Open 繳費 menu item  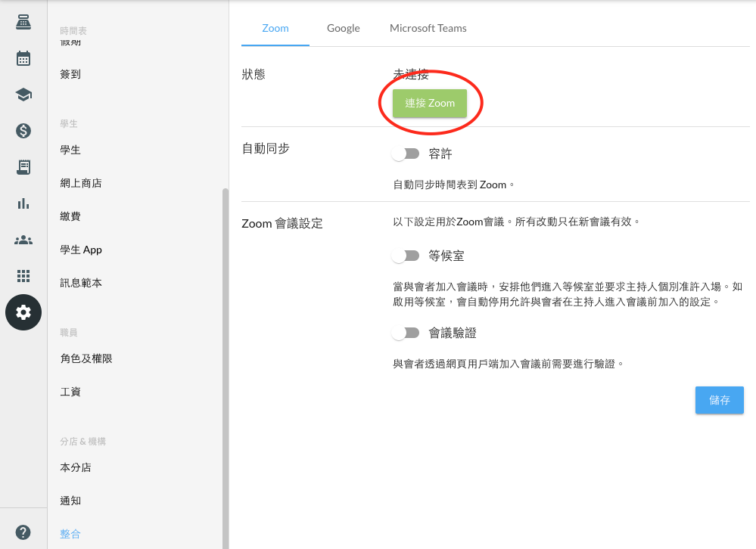click(x=70, y=216)
